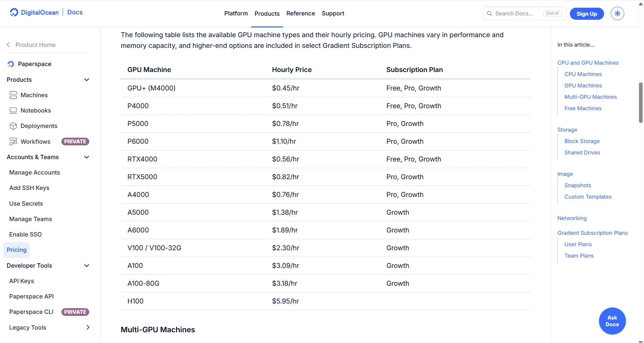
Task: Open Manage Accounts page
Action: click(x=35, y=173)
